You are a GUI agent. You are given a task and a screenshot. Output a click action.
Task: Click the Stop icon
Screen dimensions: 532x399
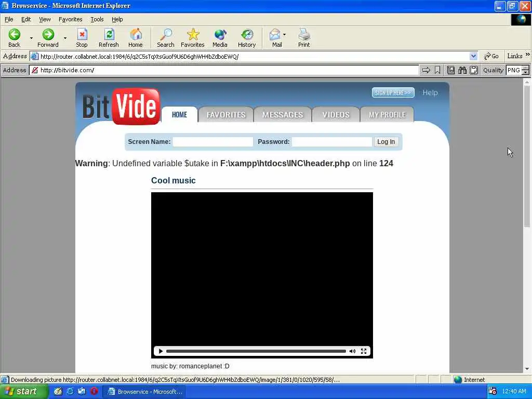(x=82, y=37)
